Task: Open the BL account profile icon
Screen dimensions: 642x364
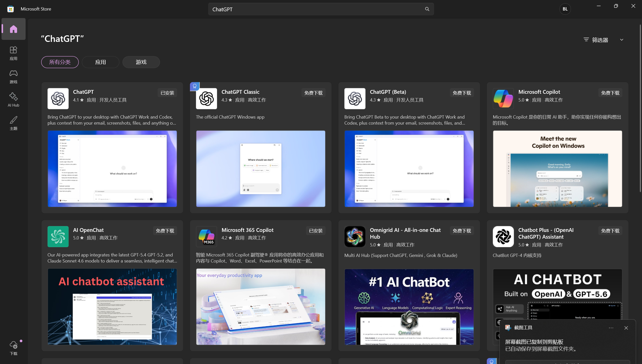Action: (x=565, y=9)
